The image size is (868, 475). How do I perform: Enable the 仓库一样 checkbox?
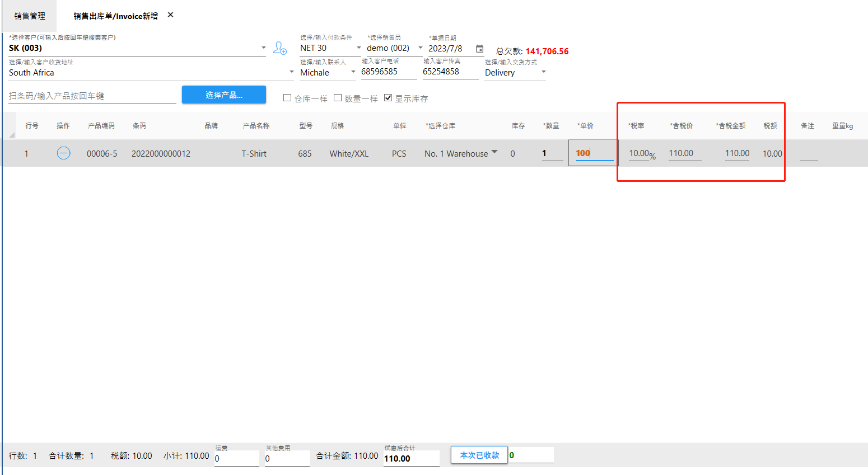[x=287, y=98]
